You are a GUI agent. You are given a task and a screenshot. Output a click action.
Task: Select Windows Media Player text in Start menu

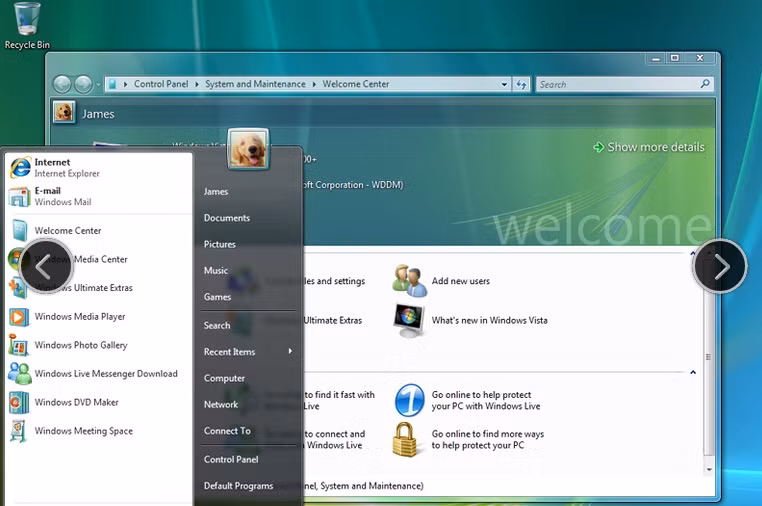80,316
